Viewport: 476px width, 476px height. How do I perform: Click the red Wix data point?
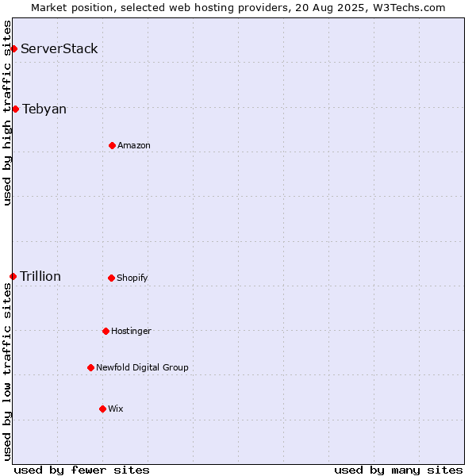pos(102,409)
